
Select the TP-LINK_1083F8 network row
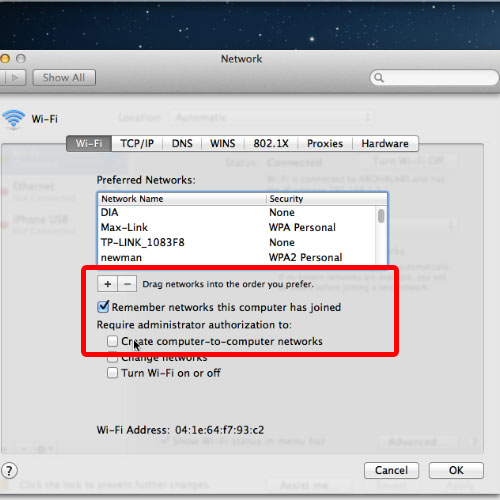(237, 242)
